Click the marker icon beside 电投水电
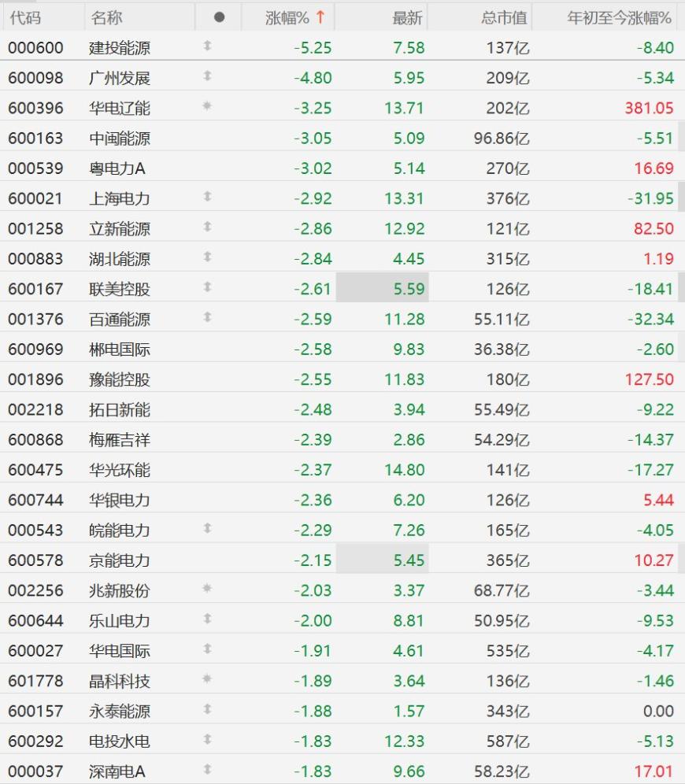The width and height of the screenshot is (685, 784). click(208, 739)
